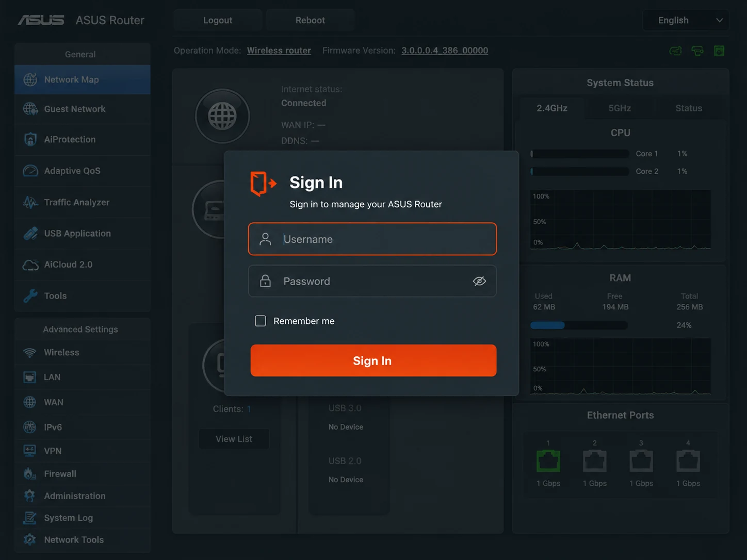Click the Tools wrench icon
The width and height of the screenshot is (747, 560).
tap(30, 295)
